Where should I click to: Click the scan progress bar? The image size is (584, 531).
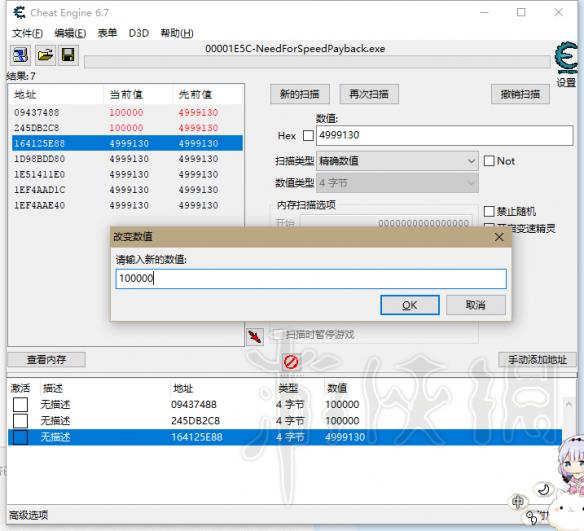[x=317, y=62]
